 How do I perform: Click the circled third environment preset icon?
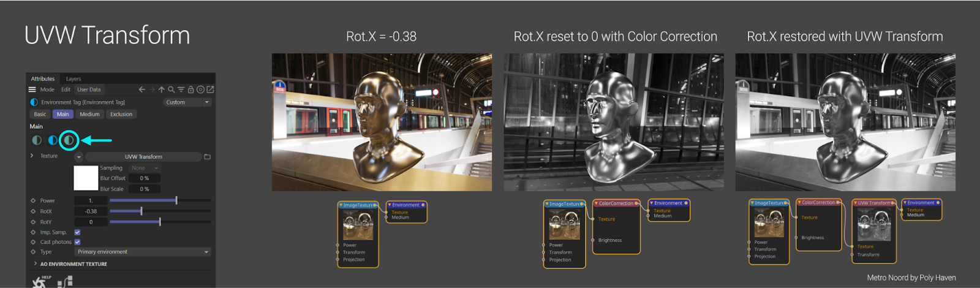coord(69,140)
